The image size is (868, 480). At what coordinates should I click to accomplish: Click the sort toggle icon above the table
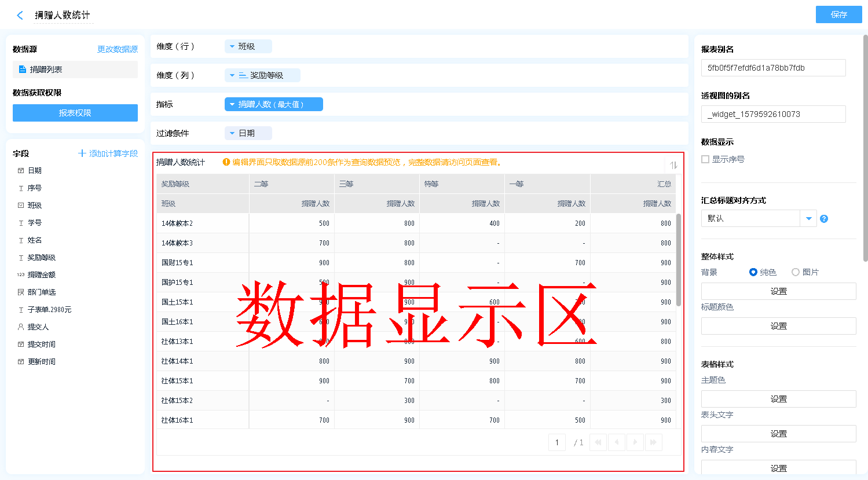click(x=673, y=165)
